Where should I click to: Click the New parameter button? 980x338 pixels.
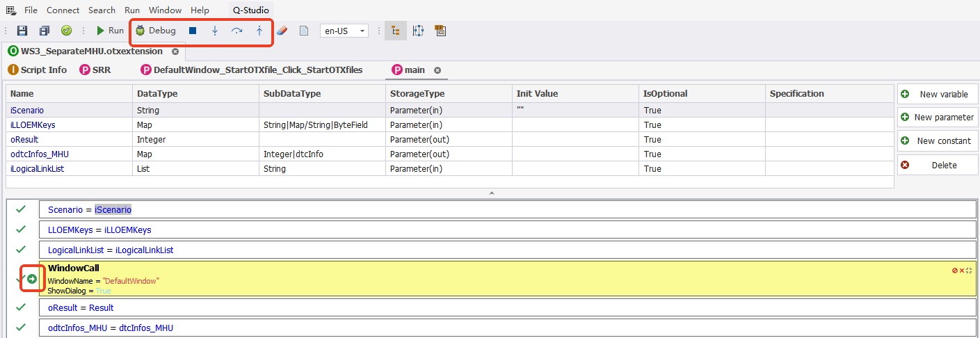point(938,117)
